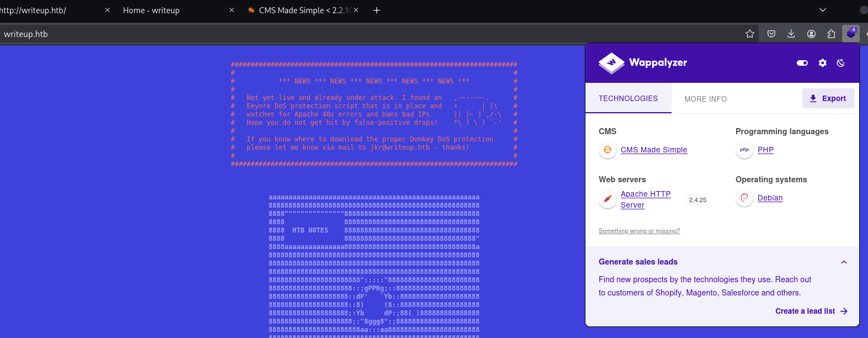Open the browser downloads icon
The image size is (868, 338).
pyautogui.click(x=791, y=34)
